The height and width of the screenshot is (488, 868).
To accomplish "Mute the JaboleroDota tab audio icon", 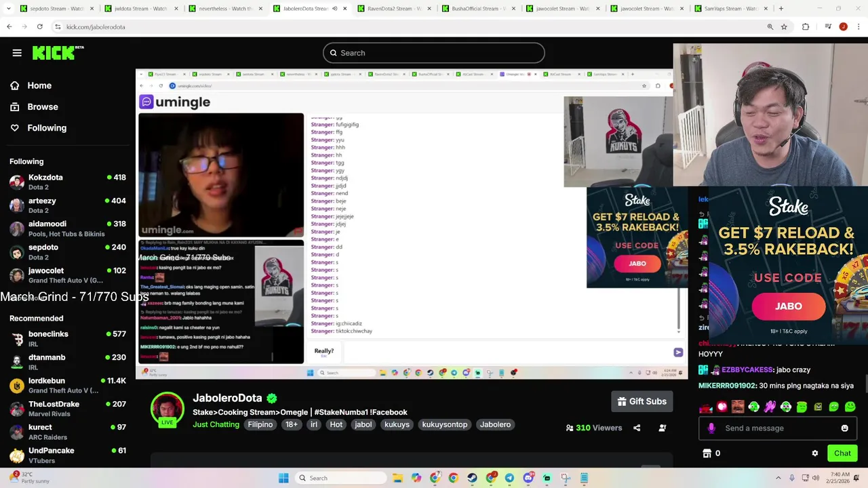I will [x=334, y=9].
